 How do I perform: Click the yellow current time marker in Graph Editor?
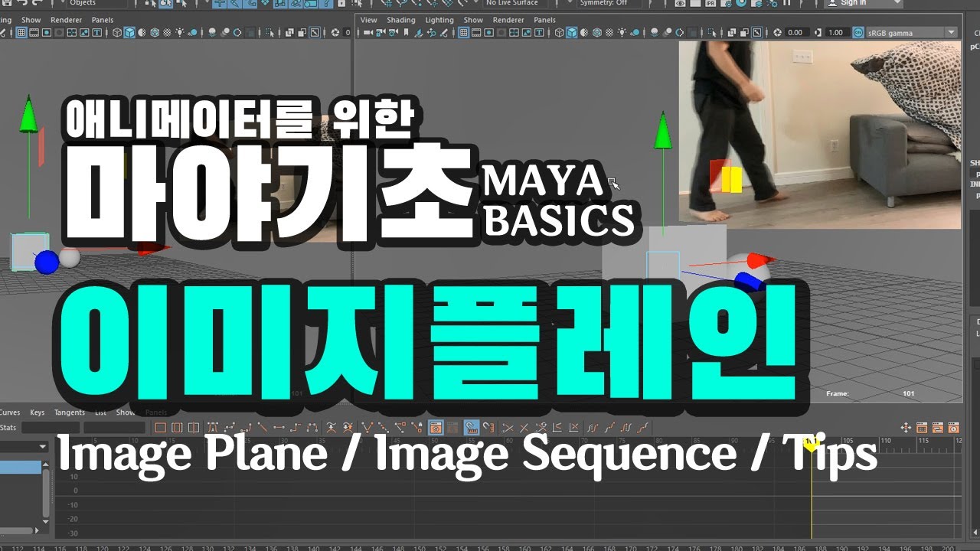click(x=812, y=443)
